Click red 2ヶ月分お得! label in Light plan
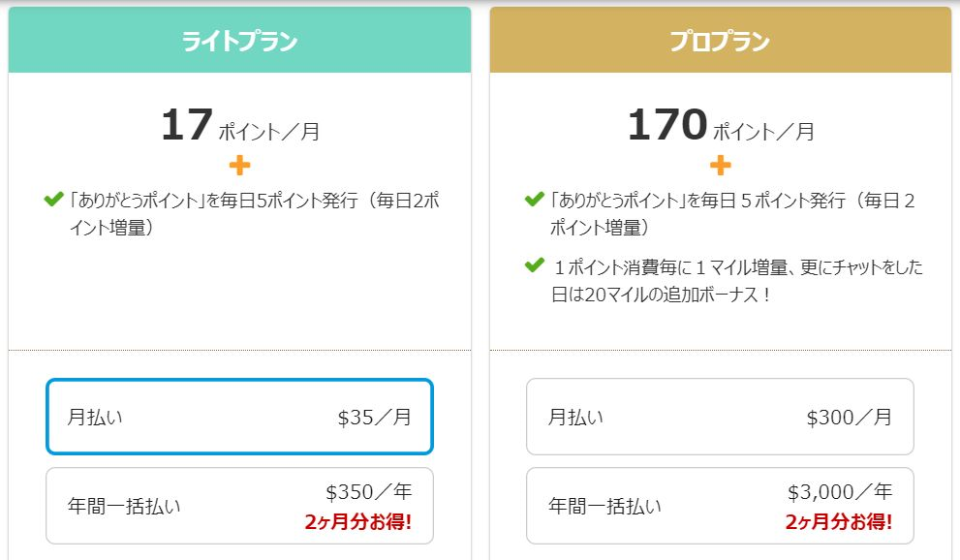This screenshot has width=960, height=560. 358,522
